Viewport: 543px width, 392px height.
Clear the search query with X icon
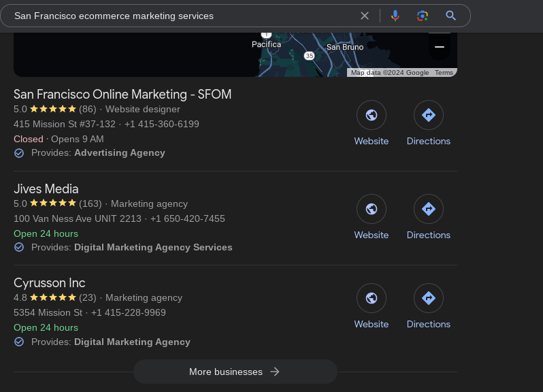[x=364, y=16]
